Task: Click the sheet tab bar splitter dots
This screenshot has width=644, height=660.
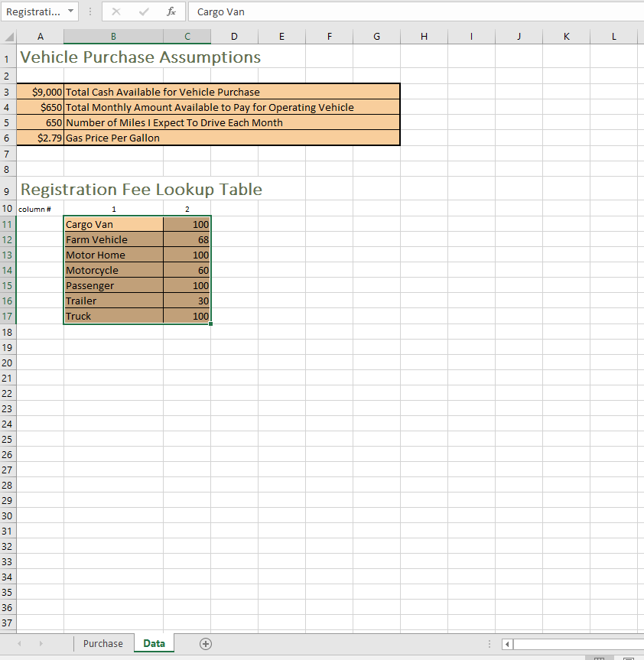Action: pyautogui.click(x=490, y=644)
